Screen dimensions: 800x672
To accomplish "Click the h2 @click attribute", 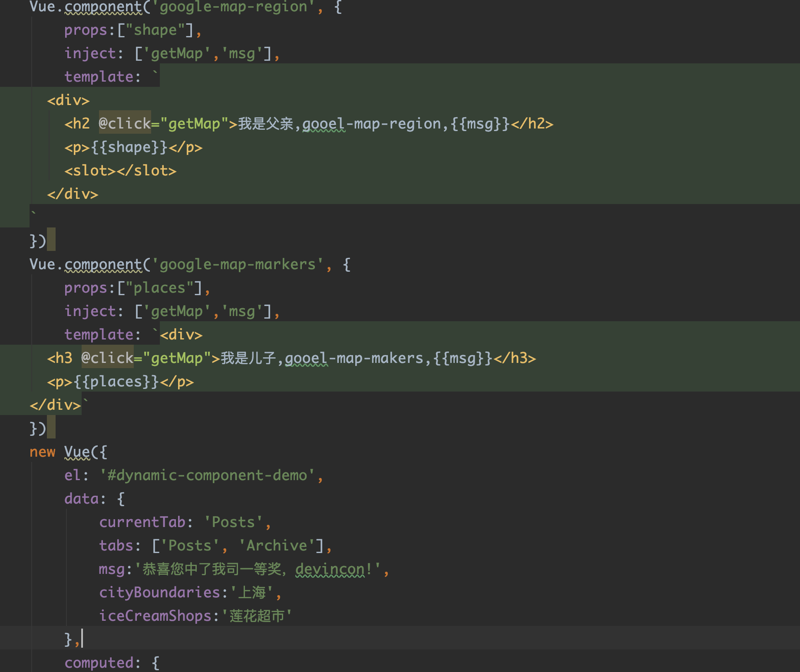I will 125,124.
